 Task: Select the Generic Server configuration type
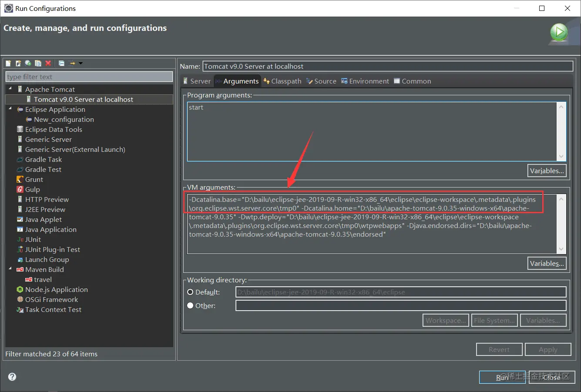pos(48,139)
